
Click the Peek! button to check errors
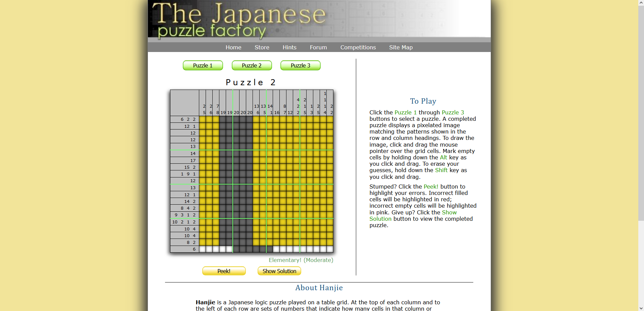[x=224, y=271]
